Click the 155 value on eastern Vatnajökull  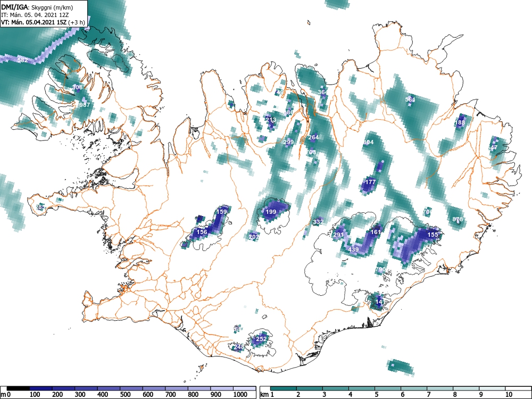[x=433, y=235]
